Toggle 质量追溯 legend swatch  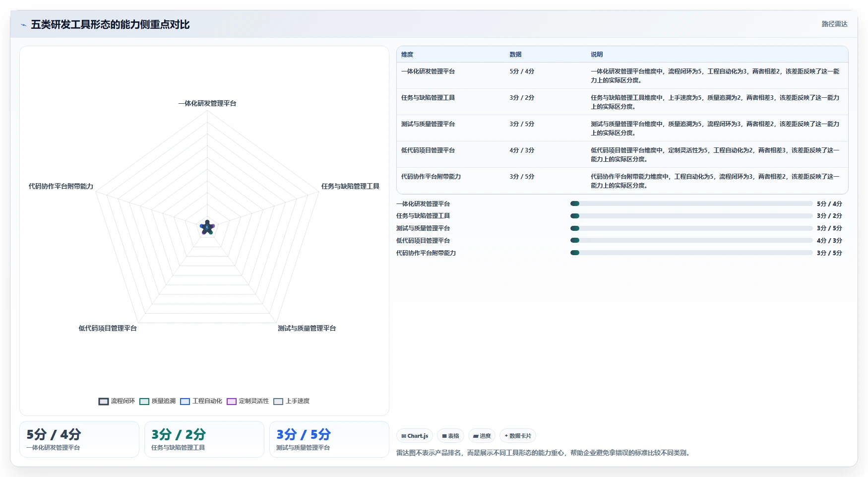(144, 402)
